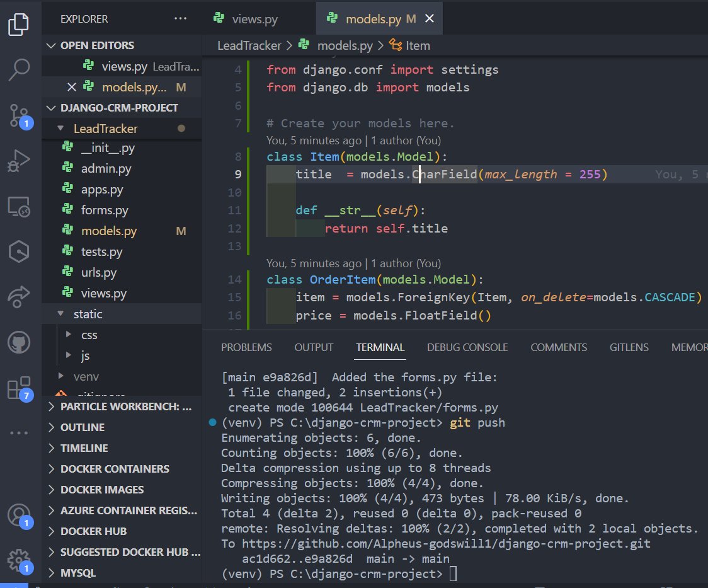Open admin.py in the file tree
The image size is (708, 588).
[122, 168]
